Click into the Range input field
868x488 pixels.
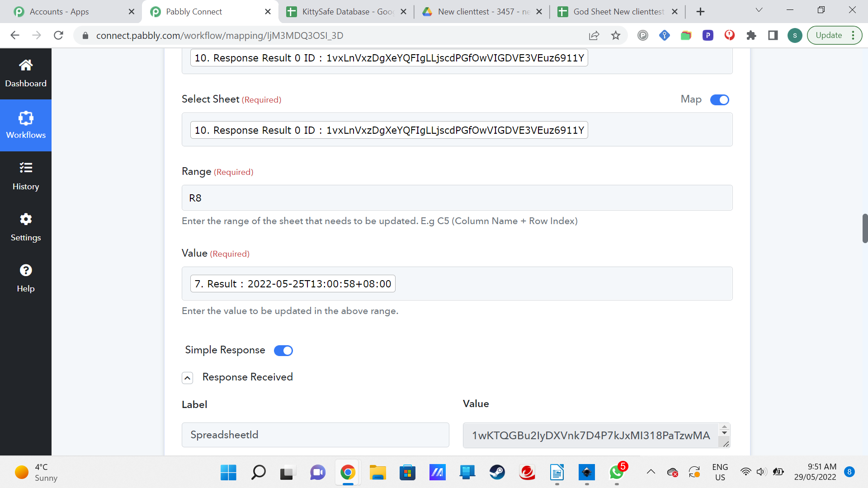[457, 198]
